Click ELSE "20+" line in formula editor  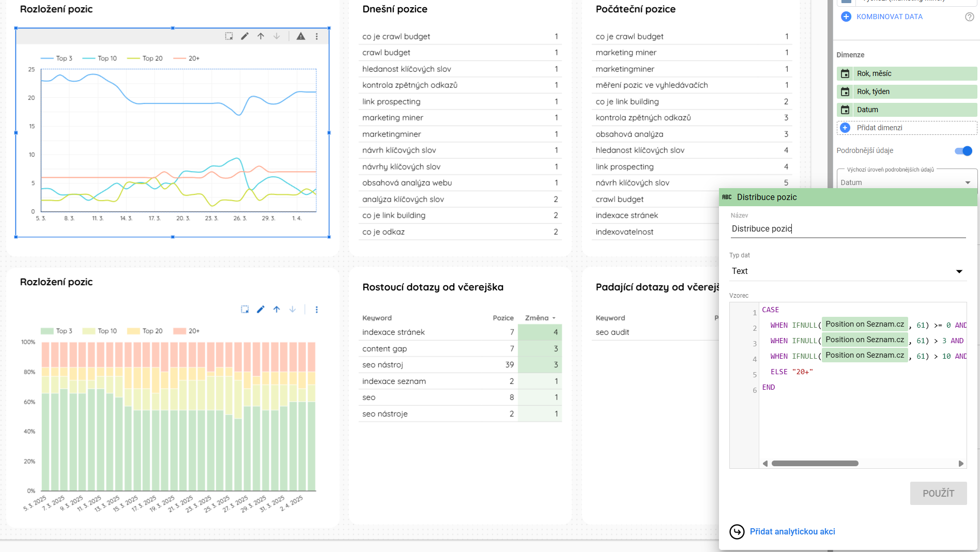click(x=791, y=372)
